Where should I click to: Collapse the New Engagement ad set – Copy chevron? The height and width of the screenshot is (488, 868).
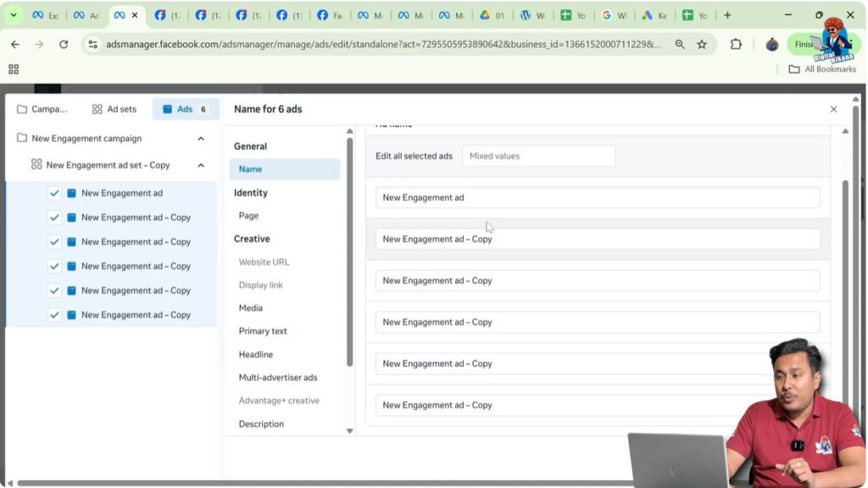(201, 164)
